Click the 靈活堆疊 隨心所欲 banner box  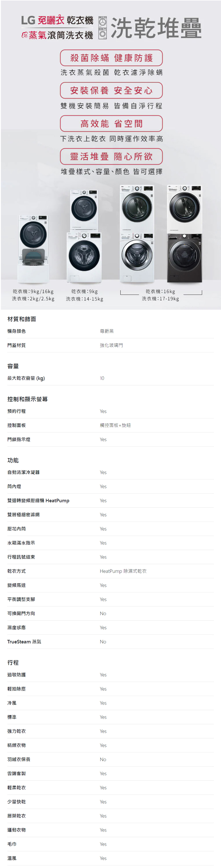[x=111, y=157]
